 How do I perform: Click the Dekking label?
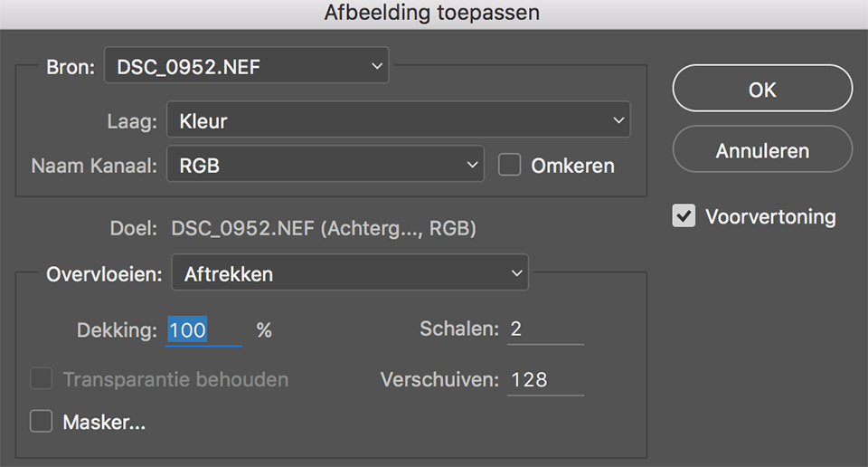(x=117, y=330)
